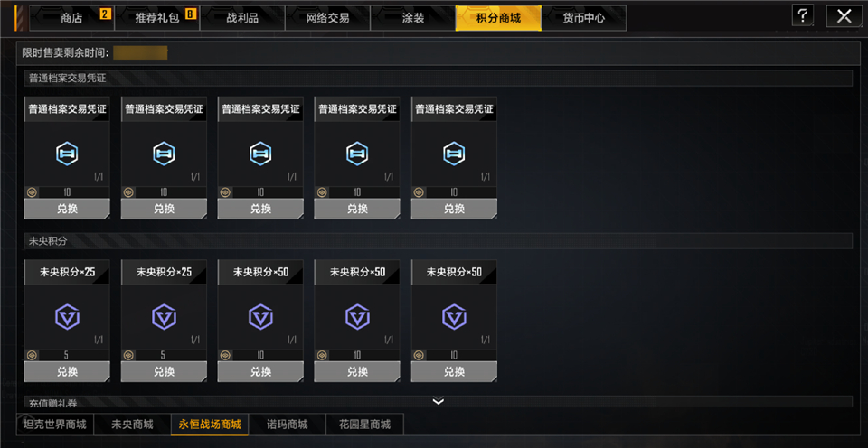Open the question mark help icon

[802, 15]
